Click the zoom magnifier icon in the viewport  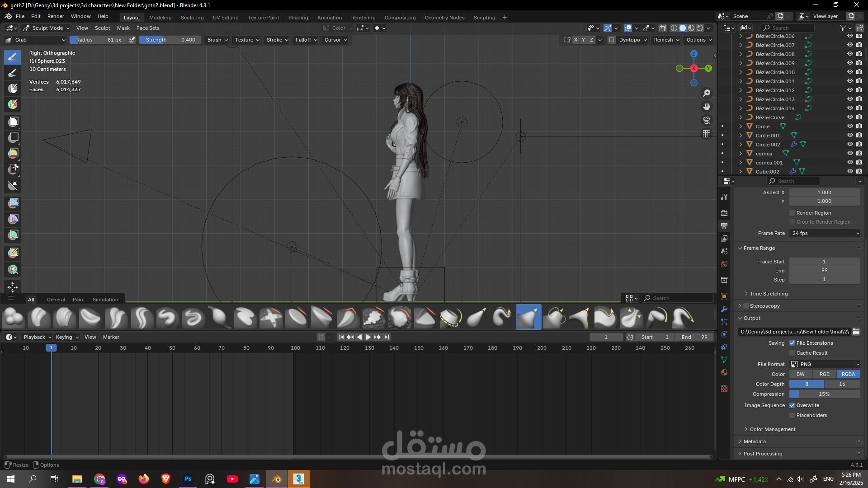click(x=706, y=93)
